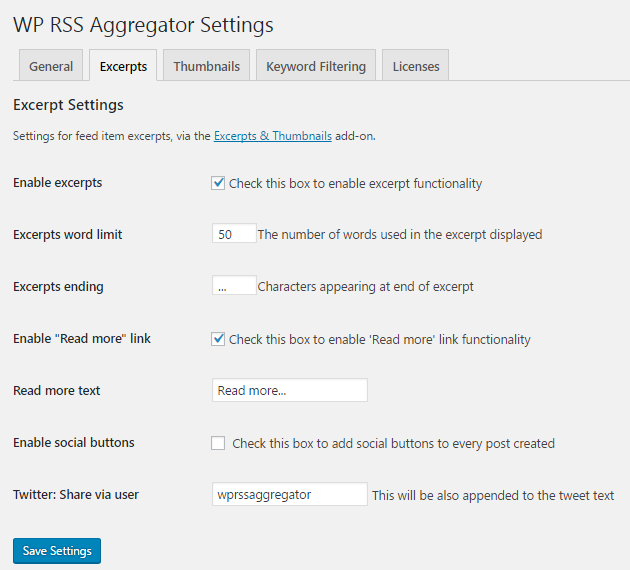Focus the Excerpts ending input field
Viewport: 630px width, 570px height.
point(234,286)
